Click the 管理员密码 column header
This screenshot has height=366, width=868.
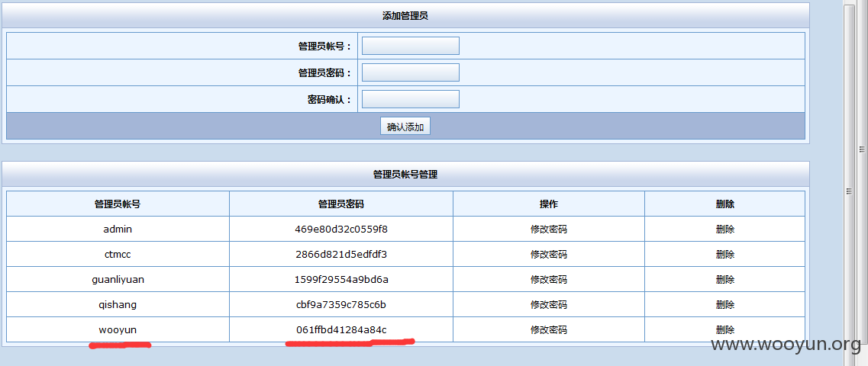click(x=341, y=204)
